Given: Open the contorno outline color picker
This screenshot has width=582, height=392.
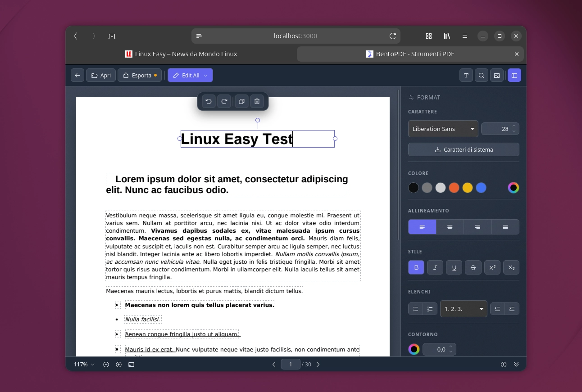Looking at the screenshot, I should (x=414, y=349).
